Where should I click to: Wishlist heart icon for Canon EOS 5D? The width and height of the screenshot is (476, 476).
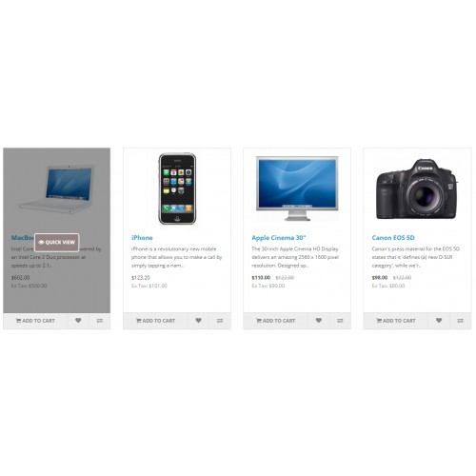click(x=439, y=321)
